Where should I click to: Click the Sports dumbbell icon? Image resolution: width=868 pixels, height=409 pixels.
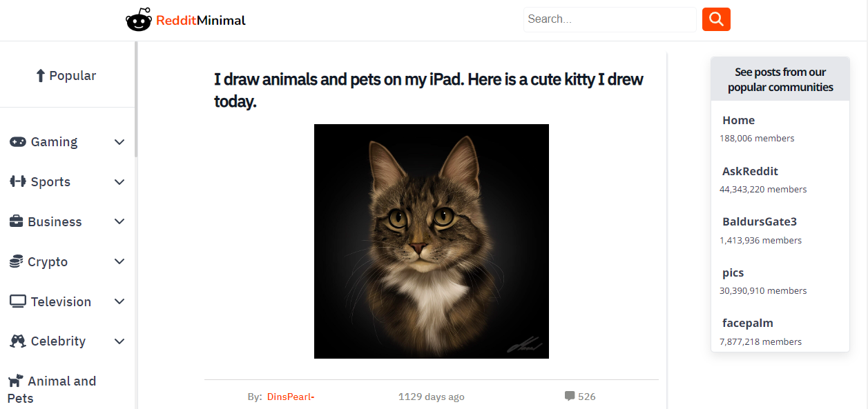(x=18, y=182)
